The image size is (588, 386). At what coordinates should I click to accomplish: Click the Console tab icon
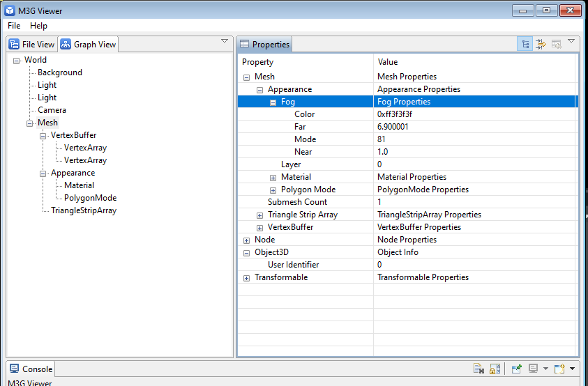coord(14,369)
